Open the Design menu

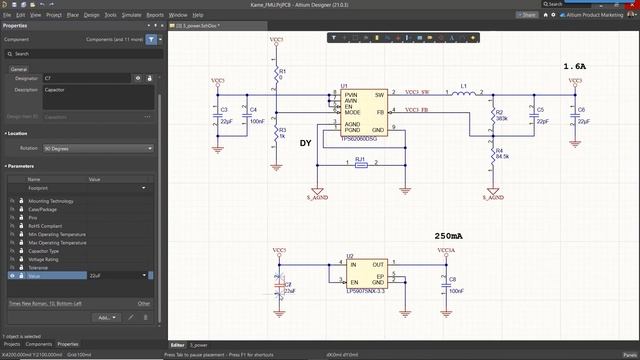[x=91, y=15]
